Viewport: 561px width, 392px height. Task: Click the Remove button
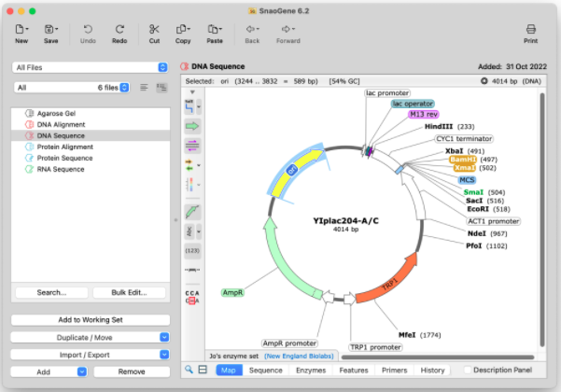click(x=132, y=372)
